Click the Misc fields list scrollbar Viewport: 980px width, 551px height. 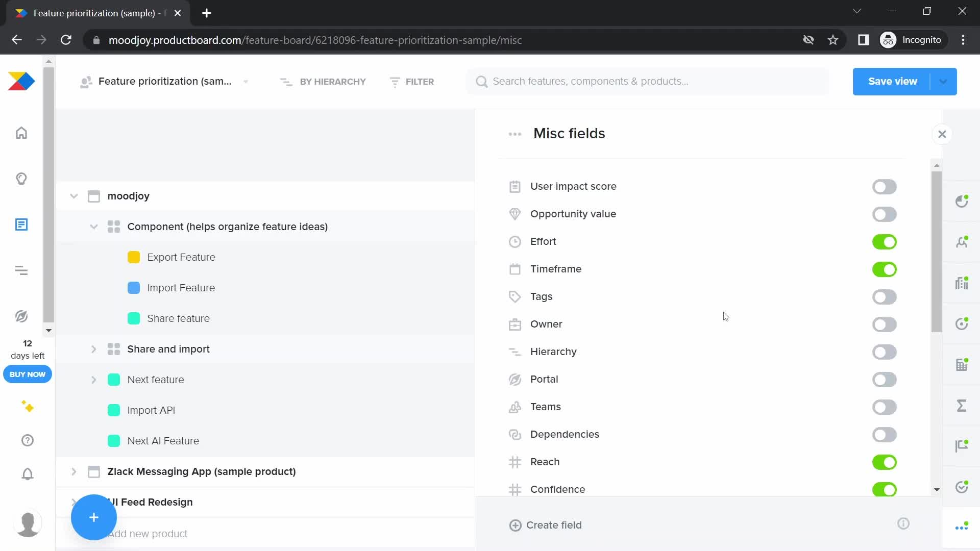(937, 252)
